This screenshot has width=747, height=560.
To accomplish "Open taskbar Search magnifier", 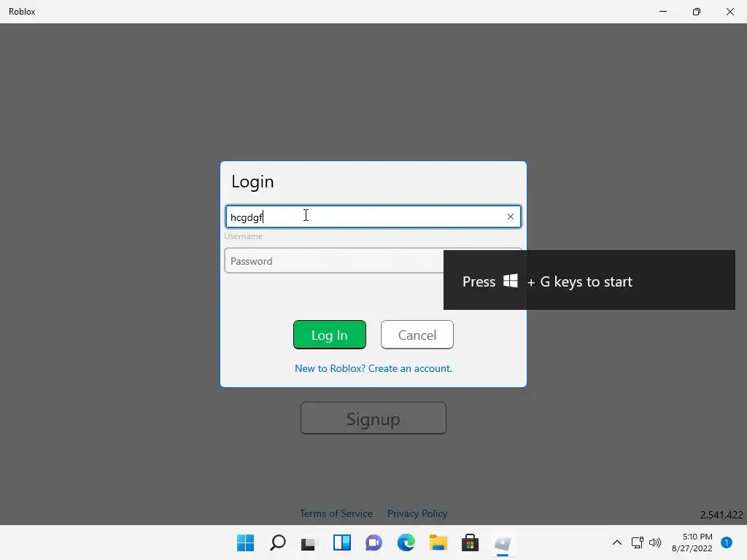I will (x=278, y=542).
